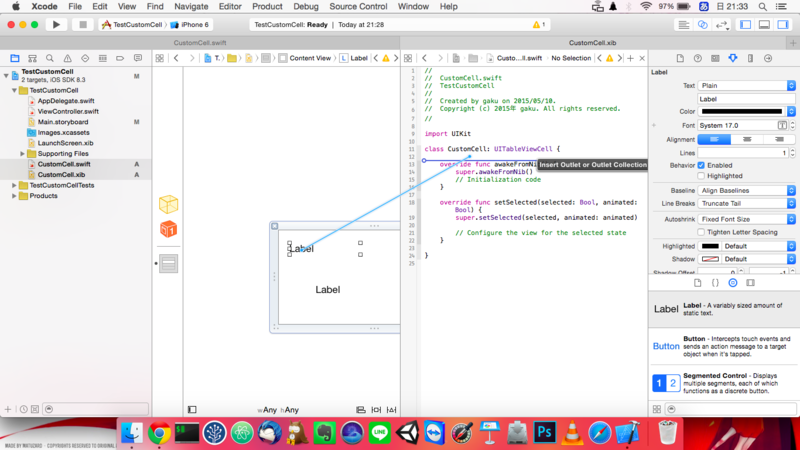Open the Symbol navigator
Viewport: 800px width, 450px height.
point(32,58)
